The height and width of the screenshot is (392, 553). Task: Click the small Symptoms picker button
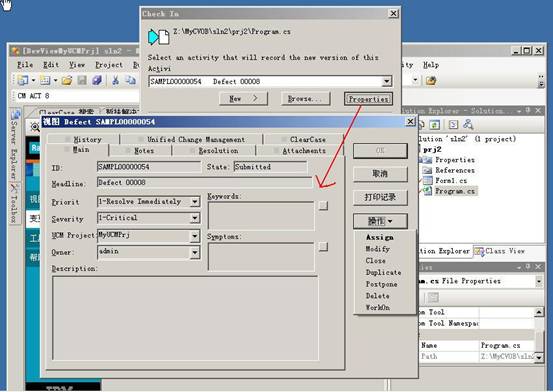323,246
